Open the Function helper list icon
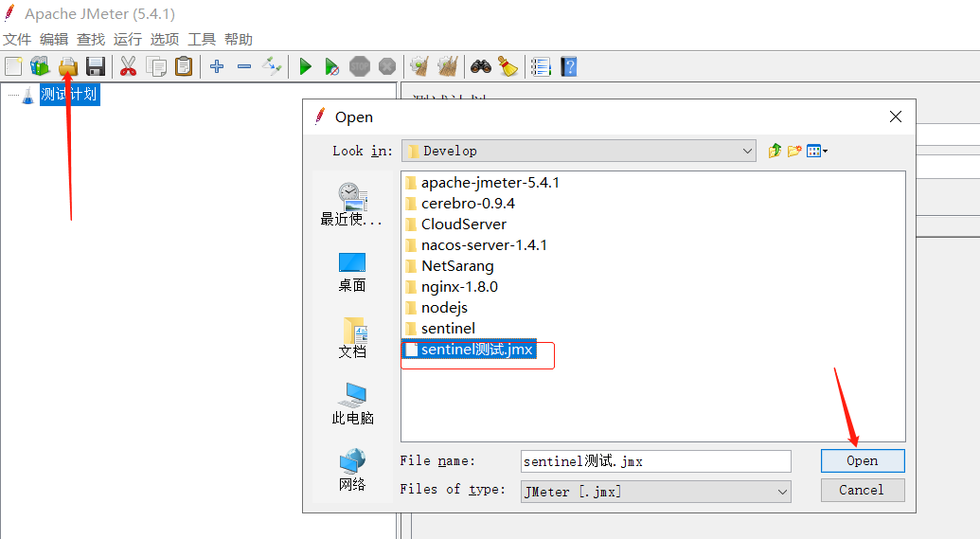 [x=541, y=66]
